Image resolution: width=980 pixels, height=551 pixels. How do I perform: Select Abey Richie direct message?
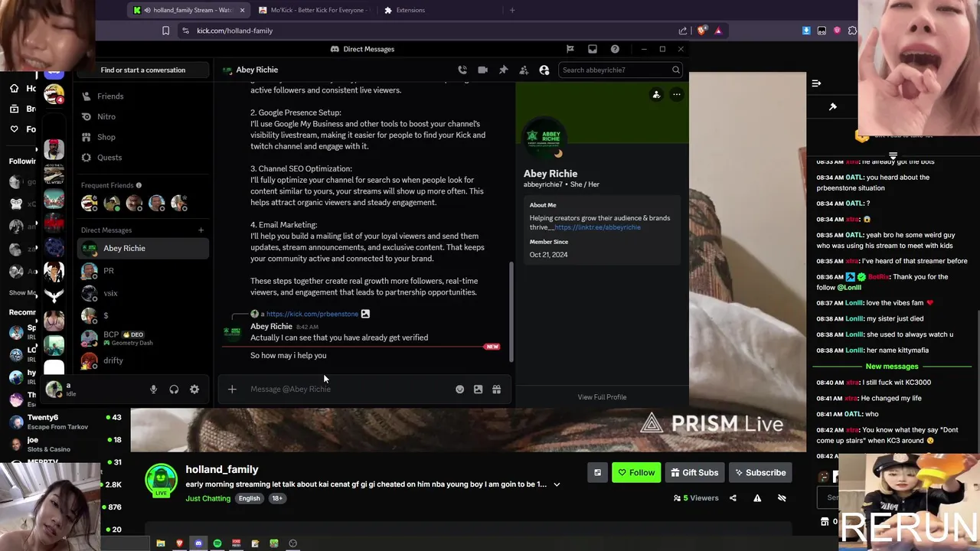[142, 248]
